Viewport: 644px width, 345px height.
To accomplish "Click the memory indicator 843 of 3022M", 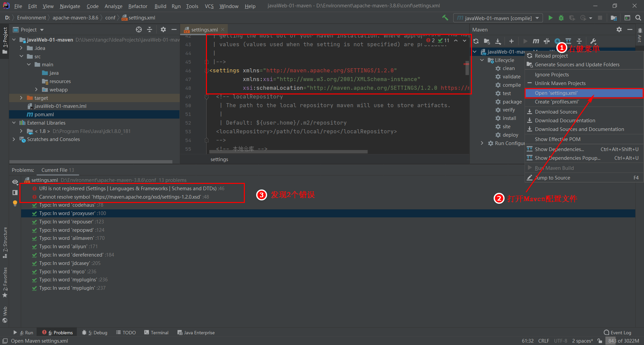I will pos(624,341).
